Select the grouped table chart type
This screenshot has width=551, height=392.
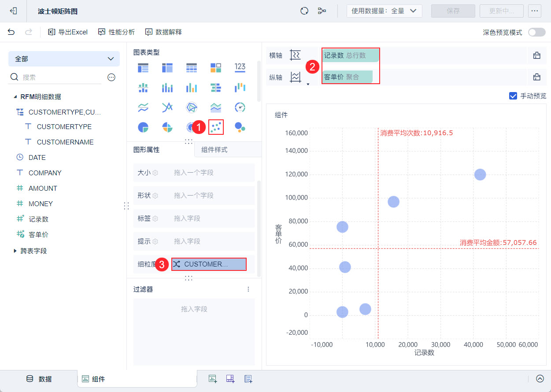click(x=143, y=67)
